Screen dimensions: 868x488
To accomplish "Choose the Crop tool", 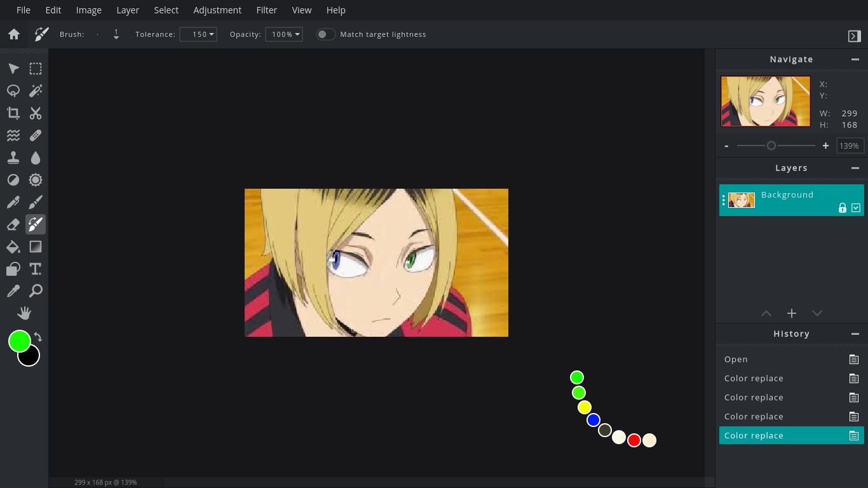I will pyautogui.click(x=13, y=113).
